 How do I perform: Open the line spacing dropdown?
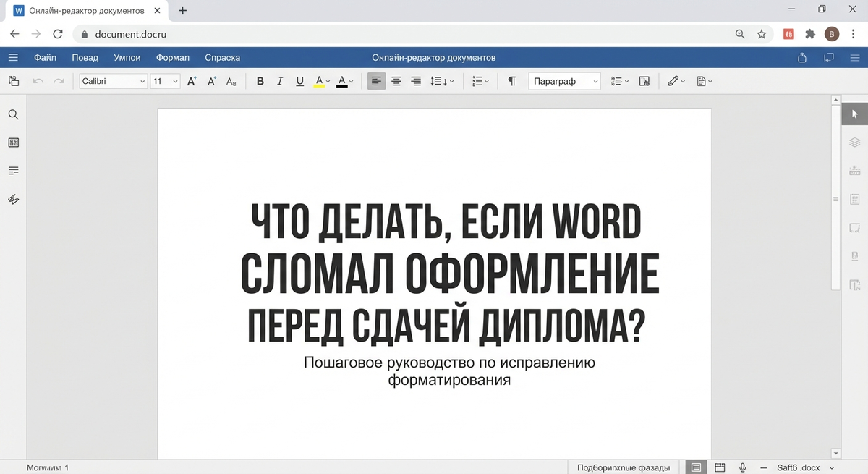442,82
